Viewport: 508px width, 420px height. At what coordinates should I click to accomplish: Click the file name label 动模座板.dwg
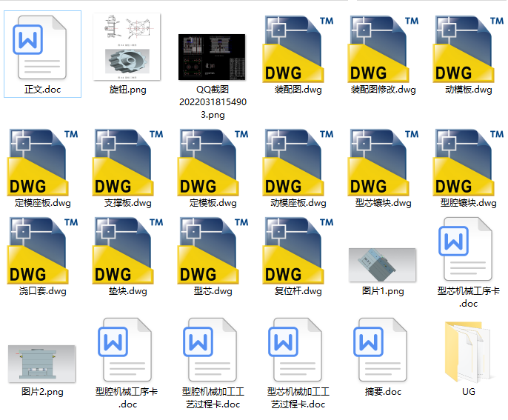(298, 203)
